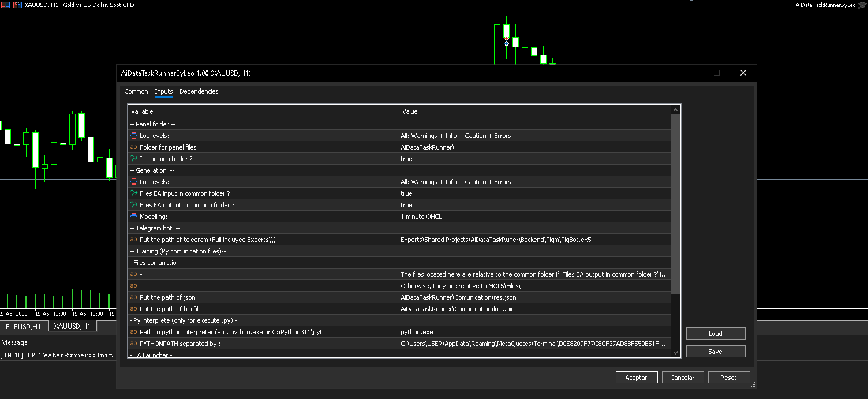The image size is (868, 399).
Task: Click the string icon beside PYTHONPATH separated by
Action: tap(134, 344)
